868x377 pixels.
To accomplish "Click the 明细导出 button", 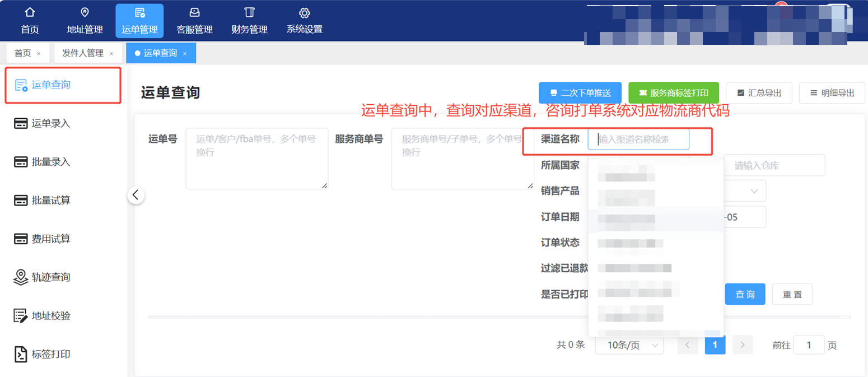I will 832,93.
